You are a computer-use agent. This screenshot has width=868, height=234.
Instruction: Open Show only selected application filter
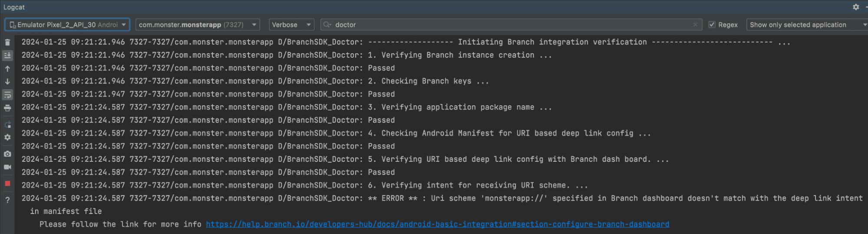tap(807, 25)
